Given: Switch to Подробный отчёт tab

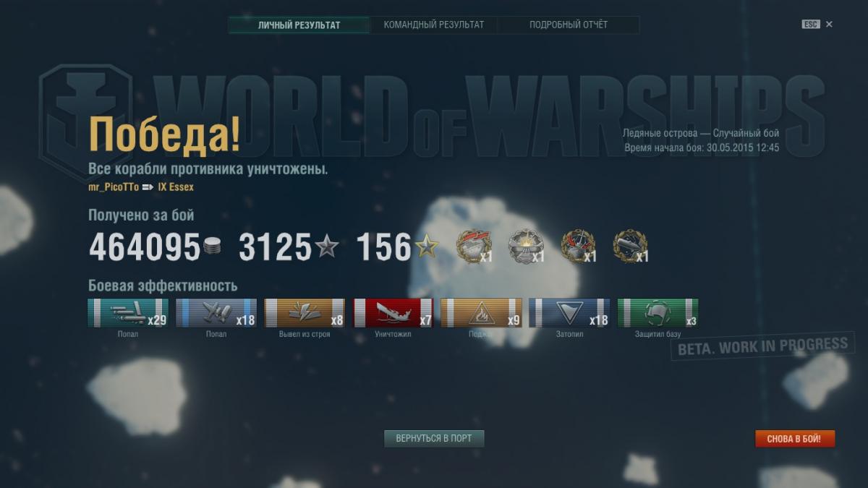Looking at the screenshot, I should click(x=569, y=25).
